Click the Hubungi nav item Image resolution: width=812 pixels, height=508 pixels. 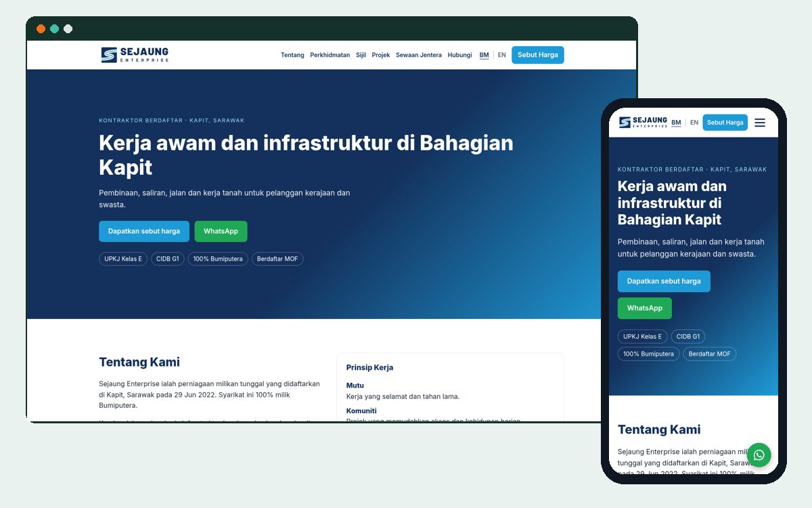459,55
